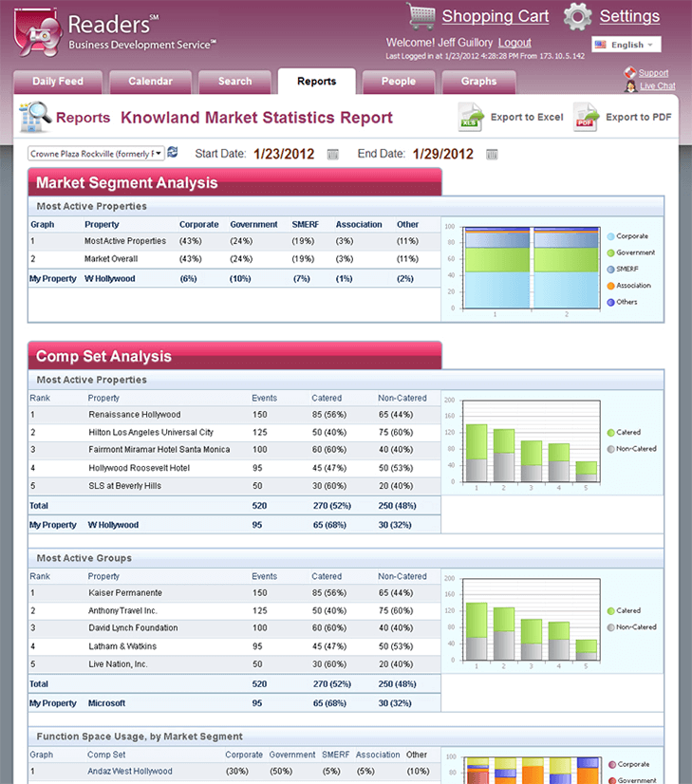Click the End Date value 1/29/2012

(442, 154)
